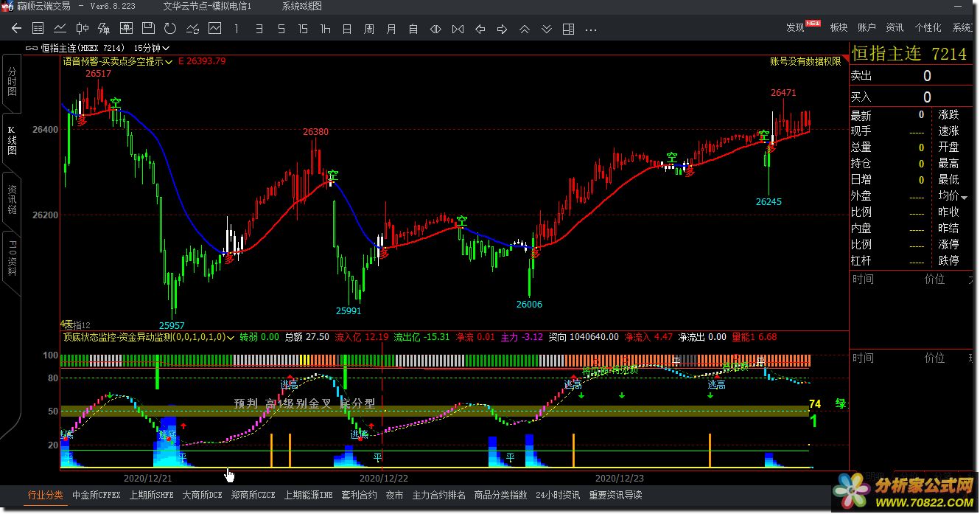The width and height of the screenshot is (980, 514).
Task: Open the indicator chart icon
Action: pyautogui.click(x=192, y=29)
